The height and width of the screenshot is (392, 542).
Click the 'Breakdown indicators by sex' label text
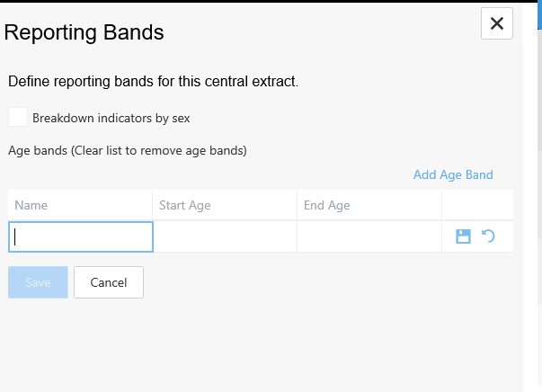pos(111,118)
